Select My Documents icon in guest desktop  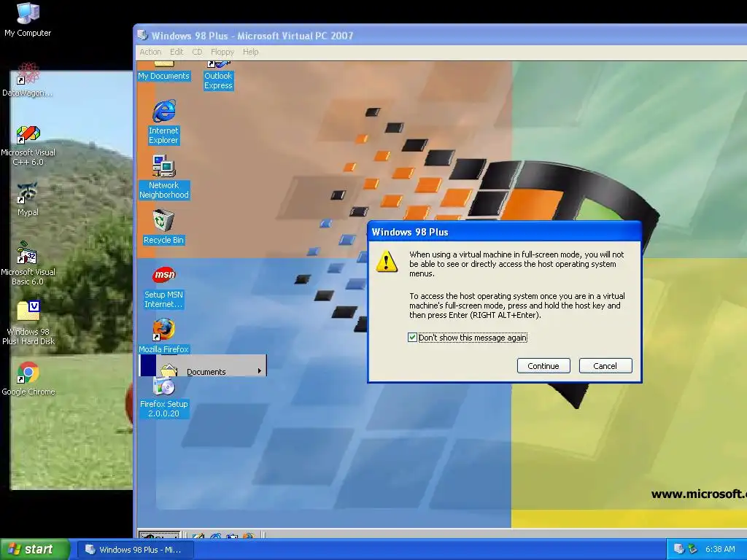pos(163,71)
